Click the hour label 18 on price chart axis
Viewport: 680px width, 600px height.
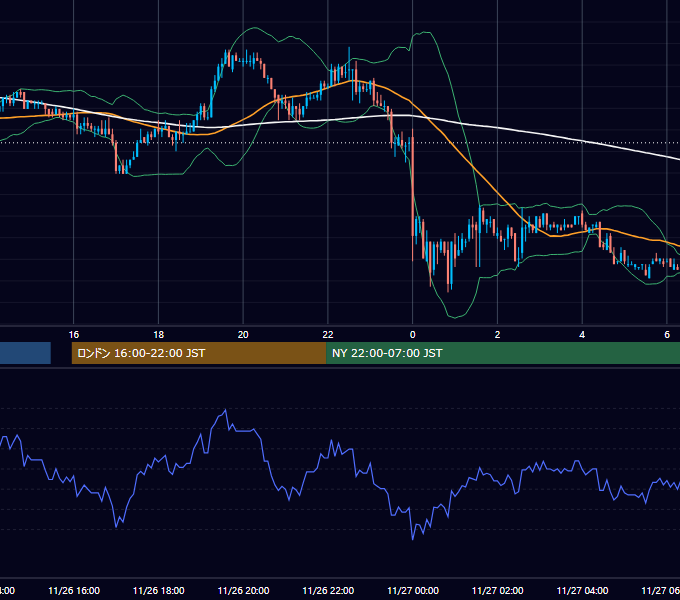[x=159, y=335]
